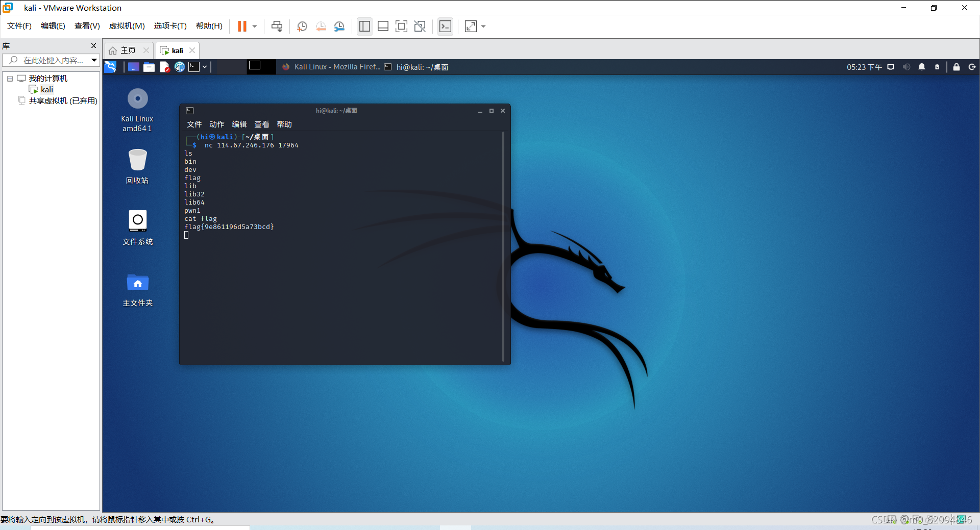
Task: Open the Kali applications menu dragon icon
Action: pos(111,67)
